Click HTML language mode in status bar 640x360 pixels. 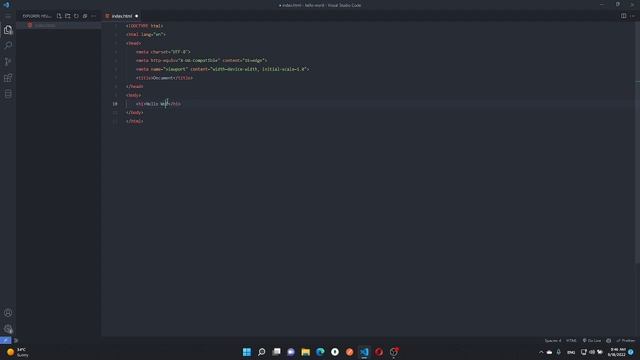(571, 340)
